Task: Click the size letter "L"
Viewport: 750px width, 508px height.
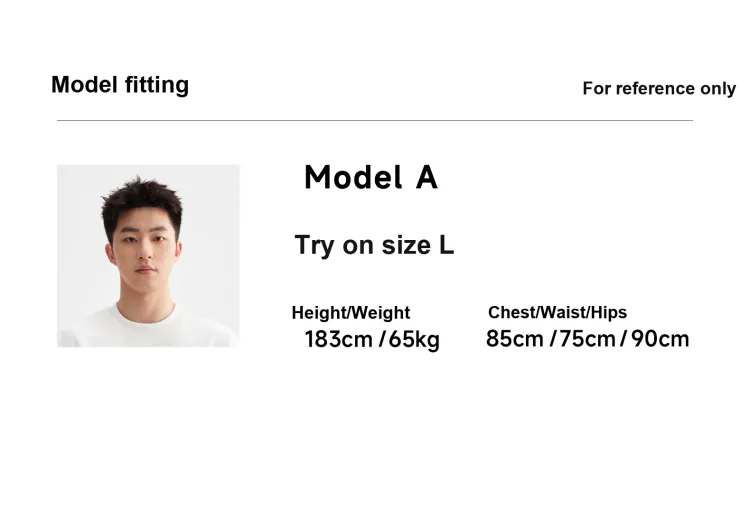Action: (446, 245)
